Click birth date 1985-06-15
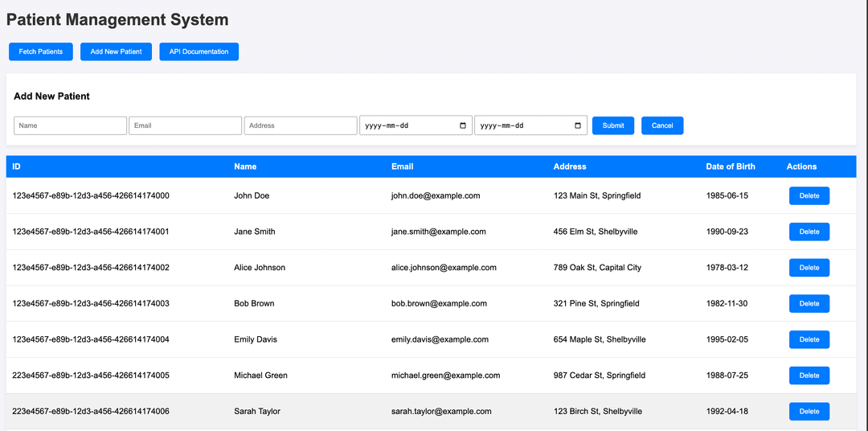Viewport: 868px width, 431px height. (727, 195)
